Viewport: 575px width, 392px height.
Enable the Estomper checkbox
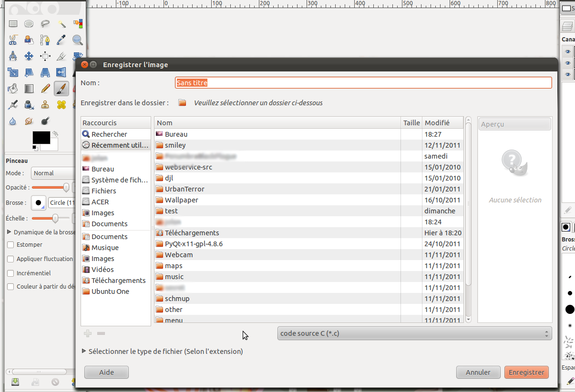10,245
